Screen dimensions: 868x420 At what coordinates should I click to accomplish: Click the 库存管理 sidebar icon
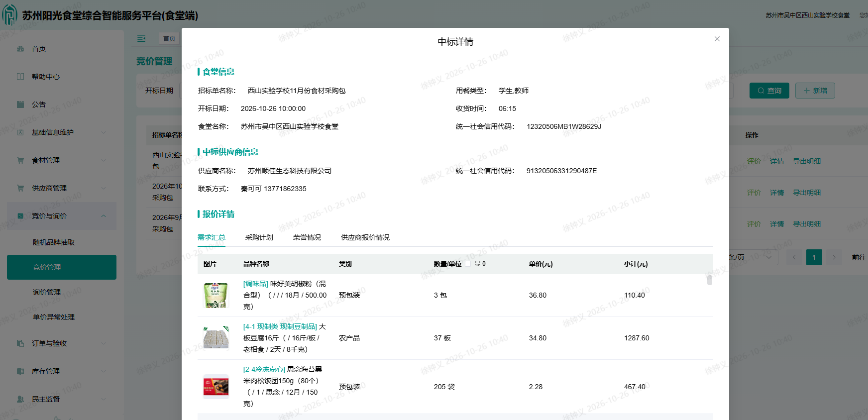point(20,371)
